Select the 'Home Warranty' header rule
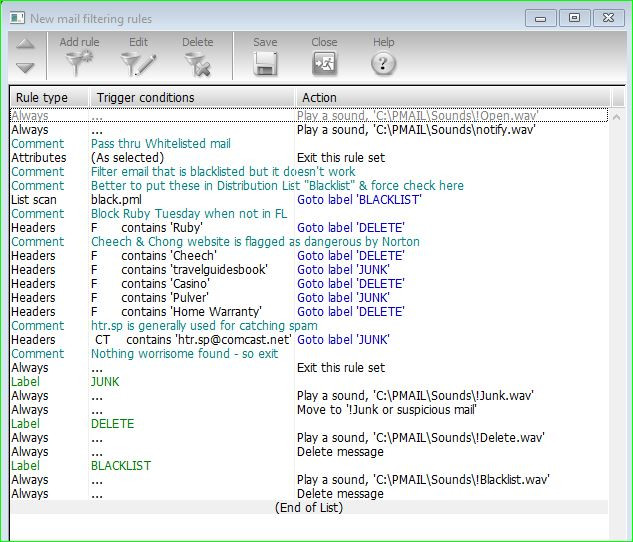633x542 pixels. [200, 312]
